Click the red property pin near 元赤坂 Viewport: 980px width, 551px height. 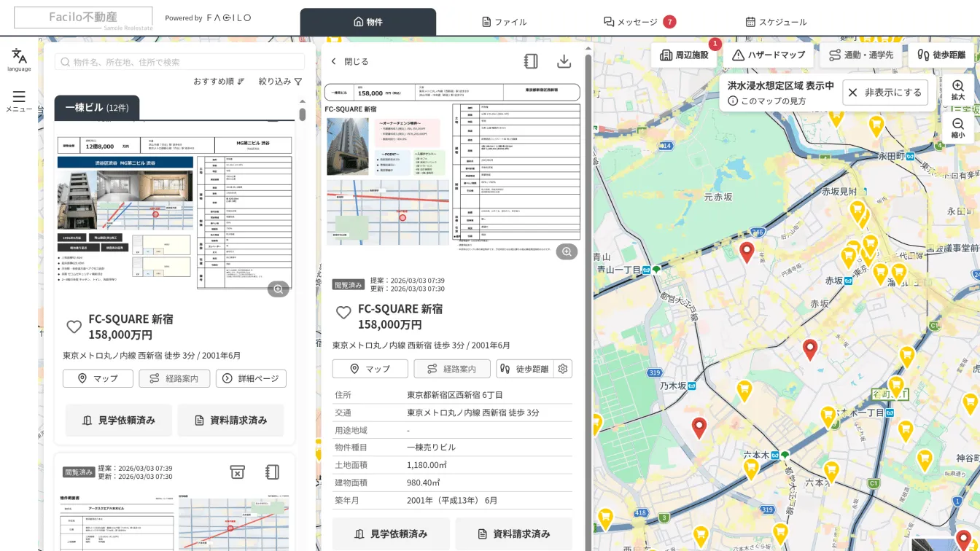click(746, 252)
